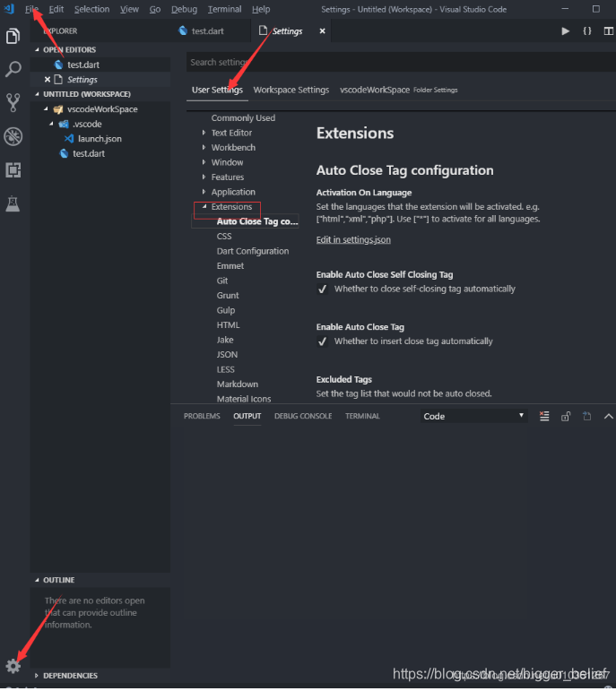Switch to the Terminal panel tab
This screenshot has width=616, height=691.
pyautogui.click(x=362, y=416)
